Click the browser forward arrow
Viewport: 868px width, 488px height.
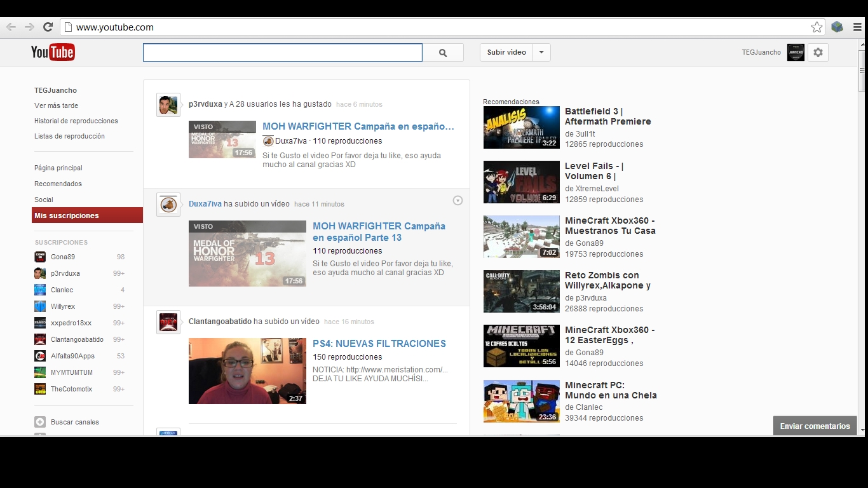[x=29, y=27]
